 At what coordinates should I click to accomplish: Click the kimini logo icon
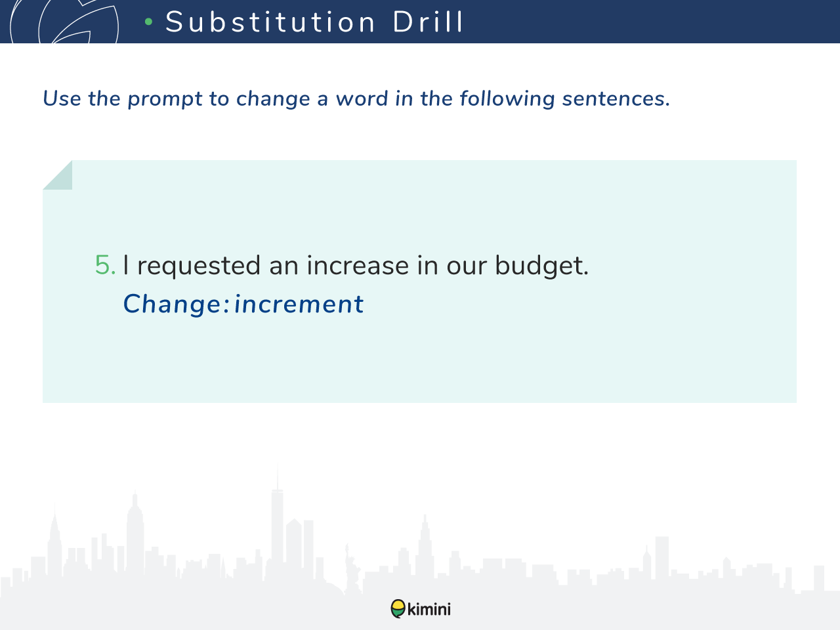pos(398,609)
